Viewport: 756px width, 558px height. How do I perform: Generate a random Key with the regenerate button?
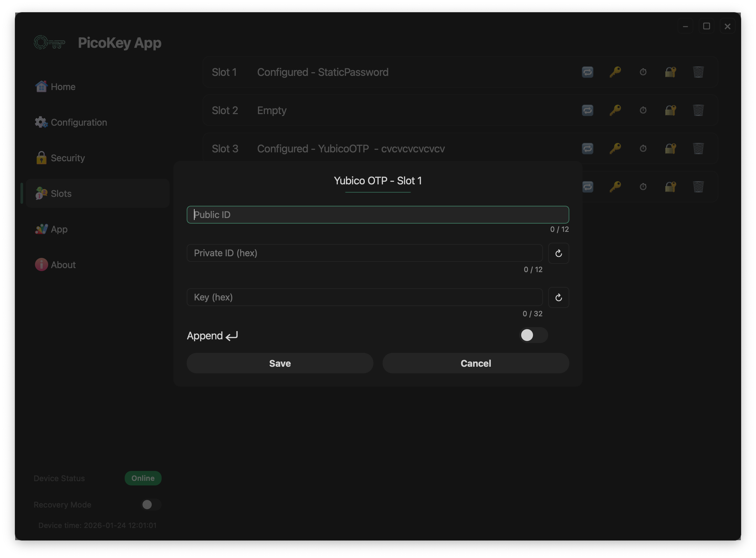tap(558, 297)
